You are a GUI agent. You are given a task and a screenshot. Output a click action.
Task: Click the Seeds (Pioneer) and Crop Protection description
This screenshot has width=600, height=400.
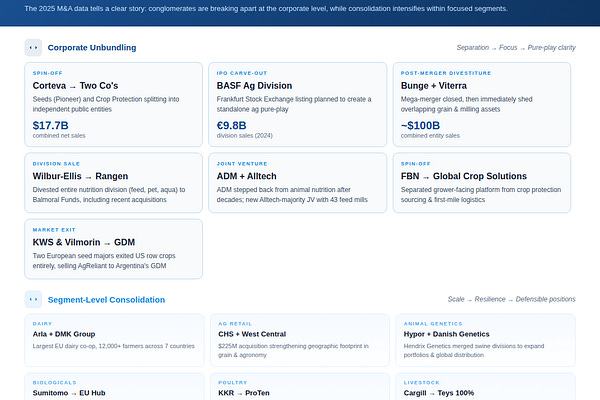pos(106,104)
